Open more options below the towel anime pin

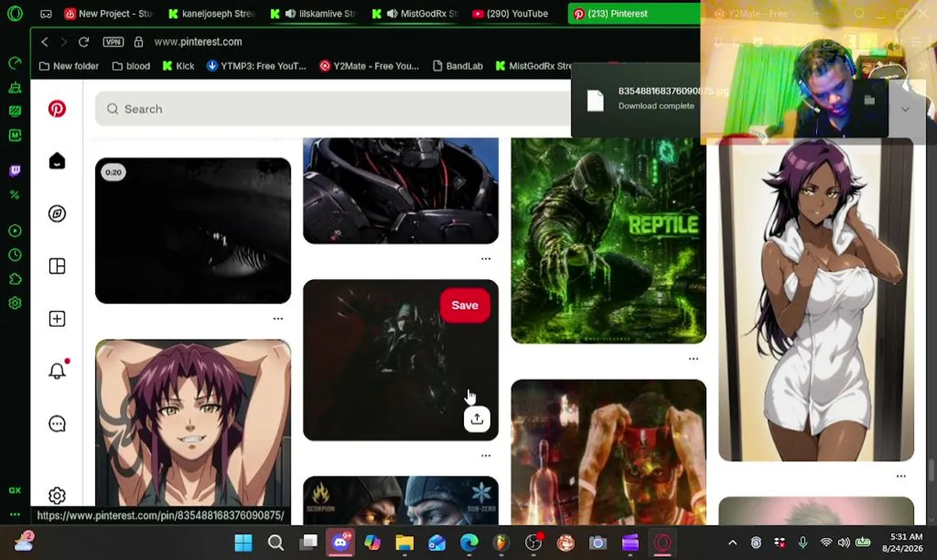click(901, 476)
